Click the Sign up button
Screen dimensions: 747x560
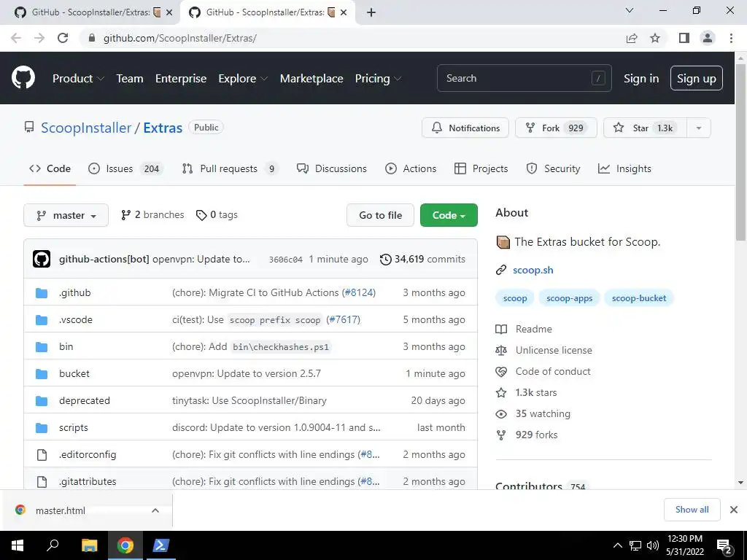[x=696, y=78]
